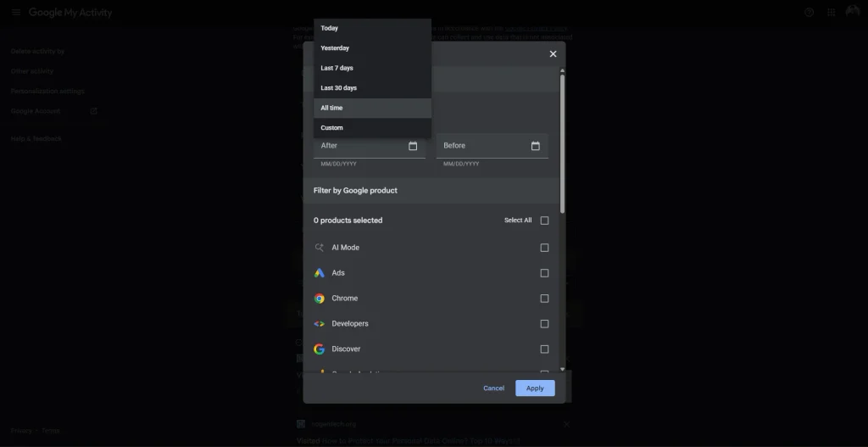This screenshot has height=447, width=868.
Task: Click the Privacy footer link
Action: pyautogui.click(x=21, y=430)
